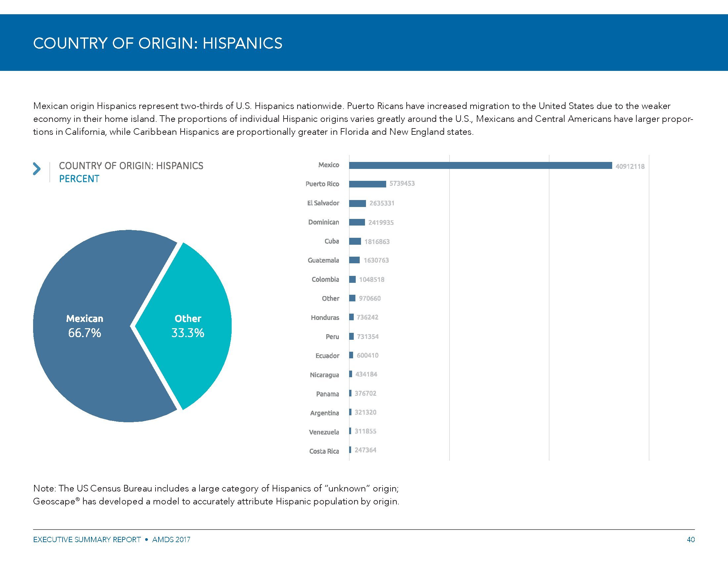This screenshot has width=728, height=563.
Task: Select the Colombia value 1048518
Action: click(x=371, y=280)
